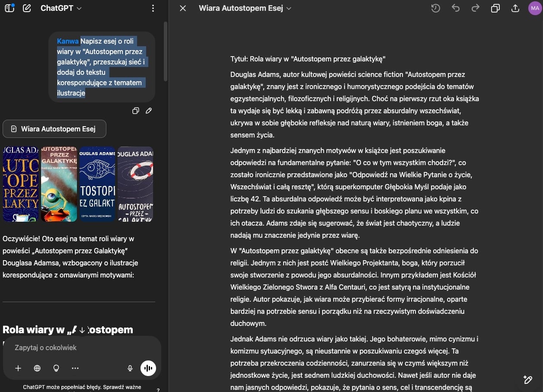This screenshot has height=392, width=543.
Task: Open the yellow Autostopem przez galaktykę cover thumbnail
Action: [x=20, y=184]
